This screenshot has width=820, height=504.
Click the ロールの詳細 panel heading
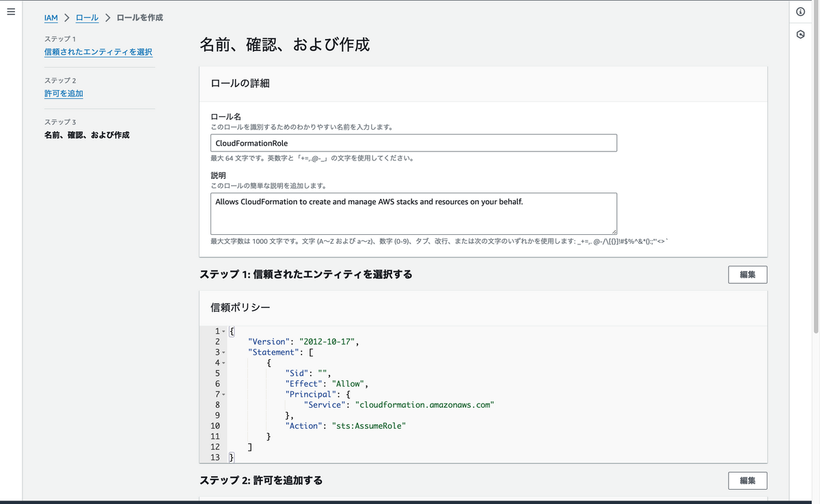[240, 83]
